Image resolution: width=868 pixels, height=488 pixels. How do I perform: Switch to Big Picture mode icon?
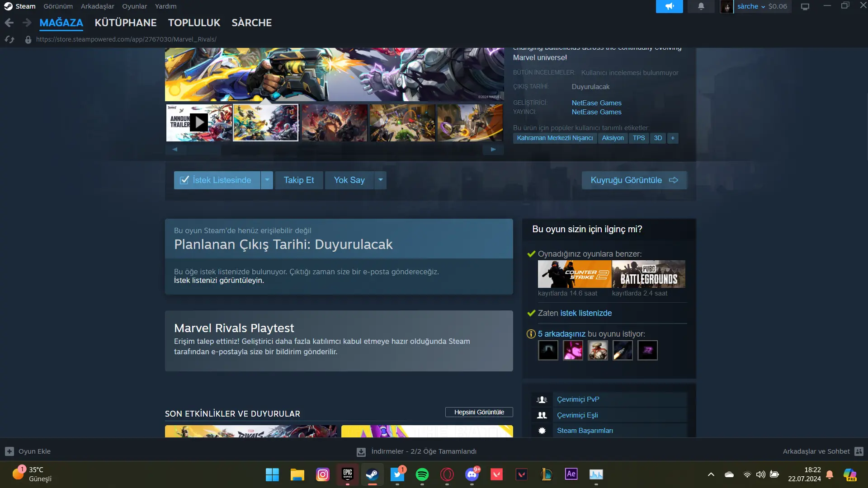tap(805, 6)
